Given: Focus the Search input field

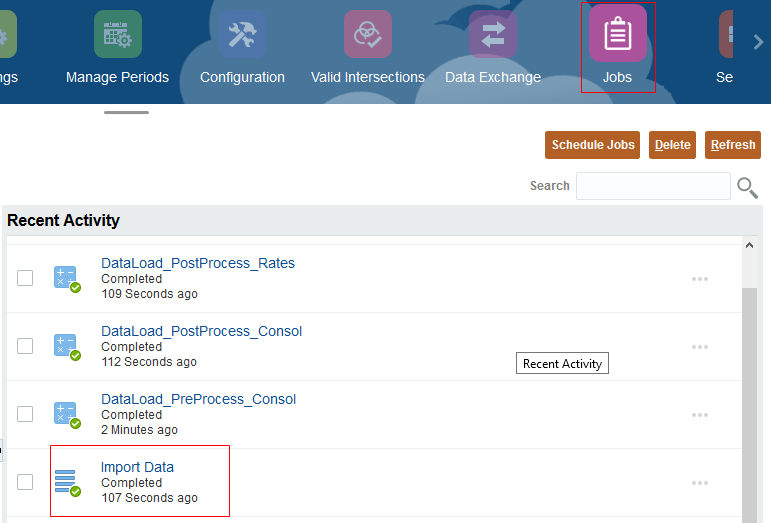Looking at the screenshot, I should tap(653, 186).
